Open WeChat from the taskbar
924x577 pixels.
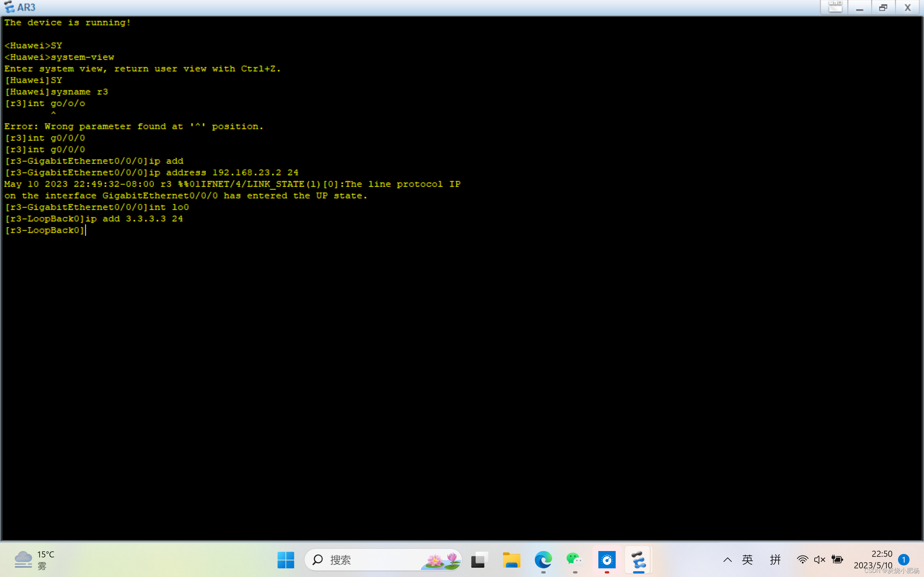pos(574,560)
